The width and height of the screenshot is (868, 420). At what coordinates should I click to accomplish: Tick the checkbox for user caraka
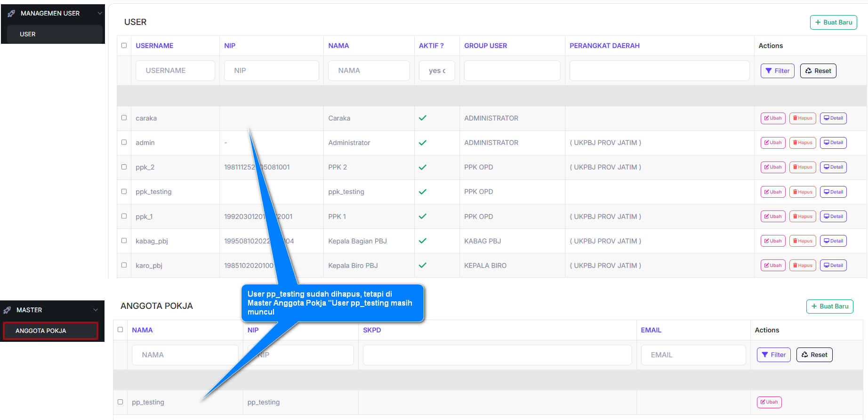pyautogui.click(x=124, y=118)
